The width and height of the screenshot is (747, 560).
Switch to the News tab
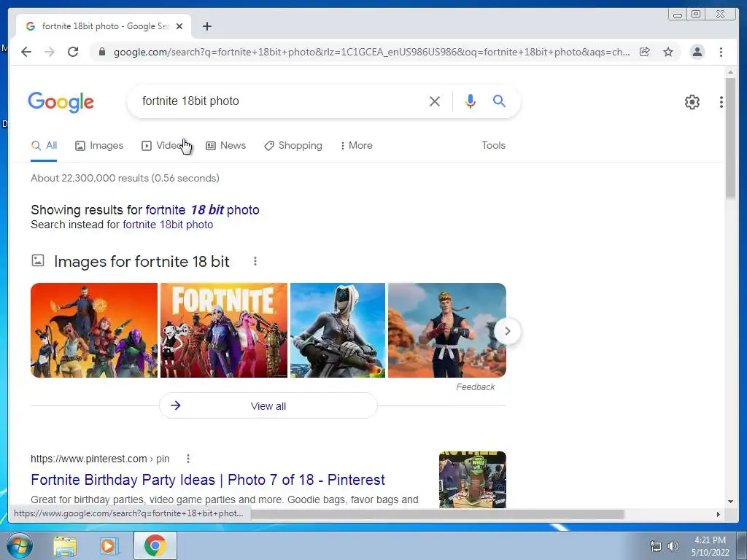(x=226, y=146)
